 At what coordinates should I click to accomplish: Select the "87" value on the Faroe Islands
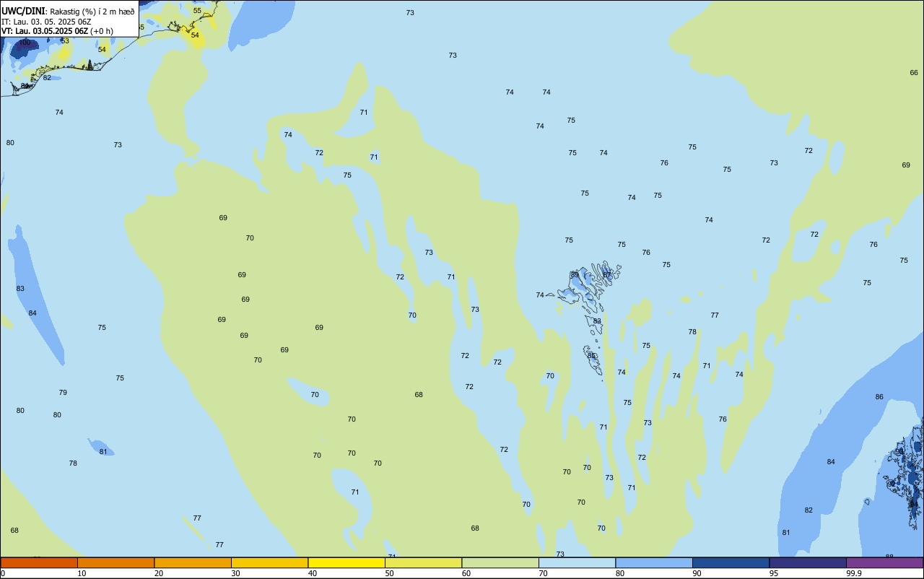click(607, 275)
